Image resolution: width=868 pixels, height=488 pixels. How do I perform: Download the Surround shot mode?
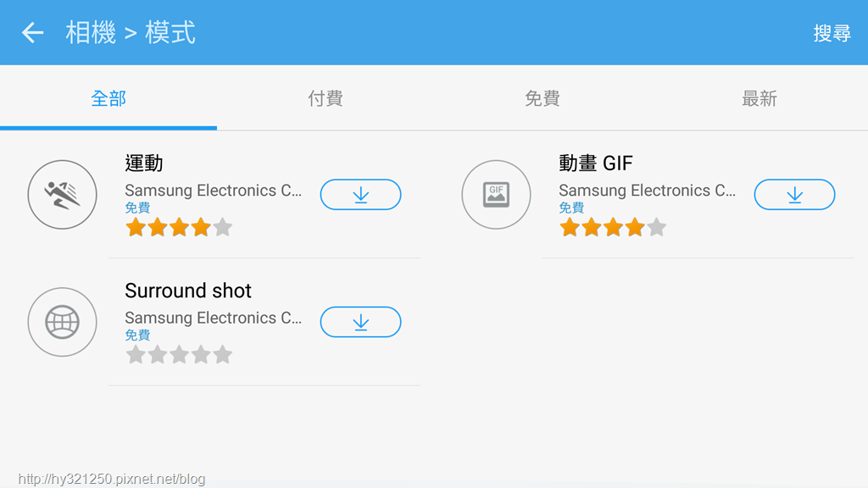click(x=360, y=322)
